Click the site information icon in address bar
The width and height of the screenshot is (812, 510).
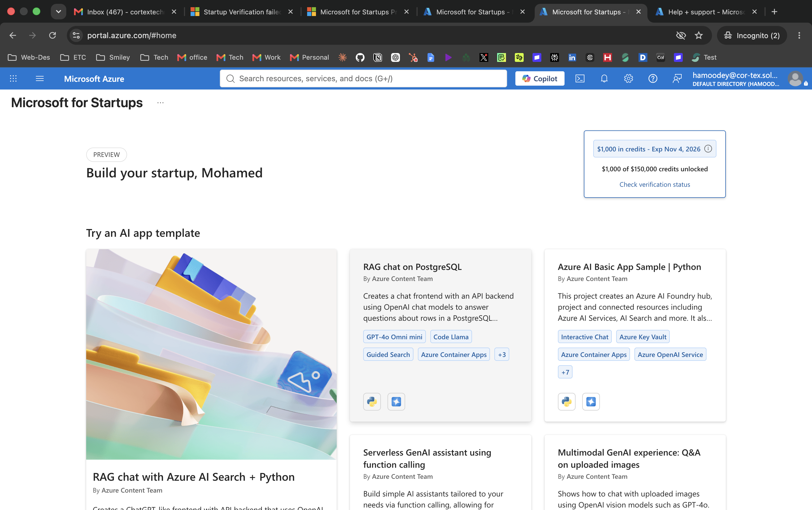(76, 35)
